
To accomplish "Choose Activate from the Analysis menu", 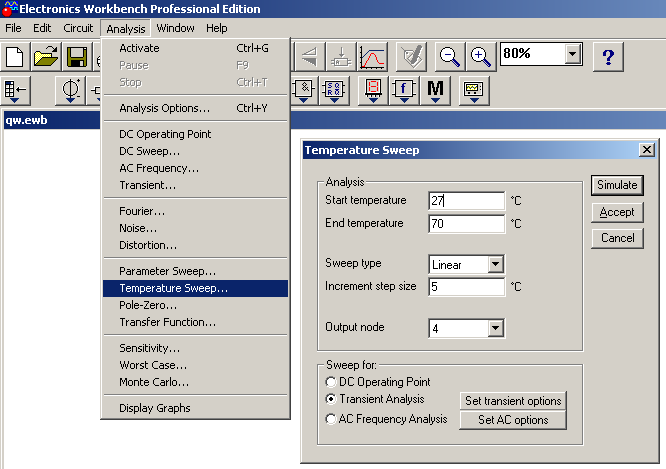I will (195, 48).
